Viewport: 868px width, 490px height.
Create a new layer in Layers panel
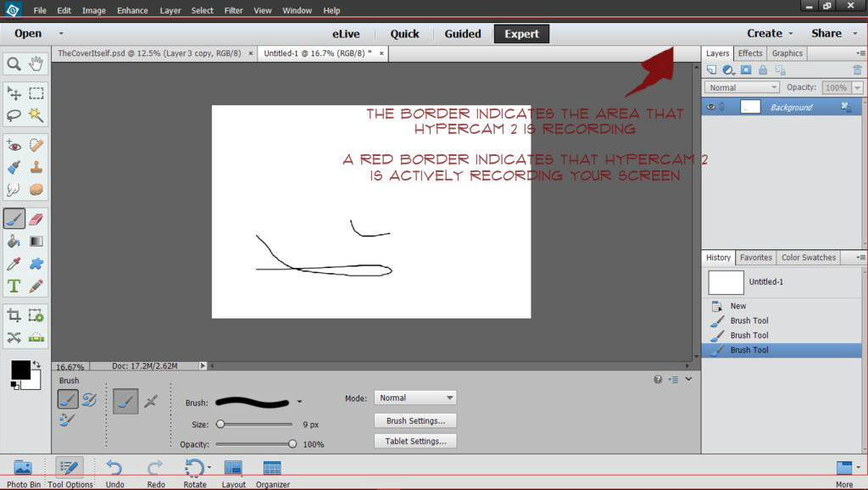(x=711, y=70)
